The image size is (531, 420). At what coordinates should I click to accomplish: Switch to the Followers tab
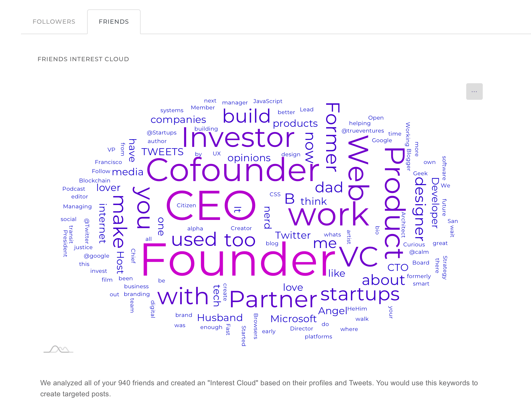pos(54,22)
